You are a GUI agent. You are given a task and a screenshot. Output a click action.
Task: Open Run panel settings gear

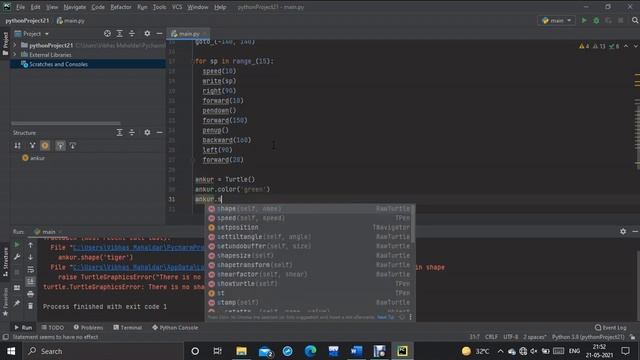[623, 231]
